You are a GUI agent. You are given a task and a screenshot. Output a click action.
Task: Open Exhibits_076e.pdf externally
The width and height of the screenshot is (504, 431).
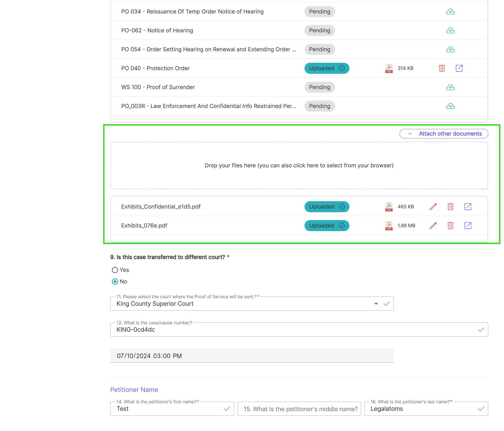468,226
